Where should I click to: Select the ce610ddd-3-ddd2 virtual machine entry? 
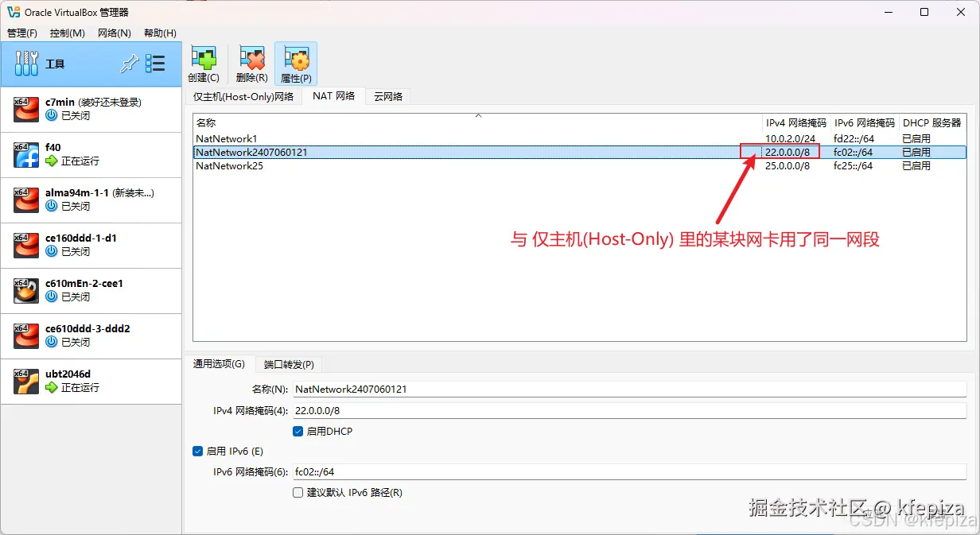(91, 336)
